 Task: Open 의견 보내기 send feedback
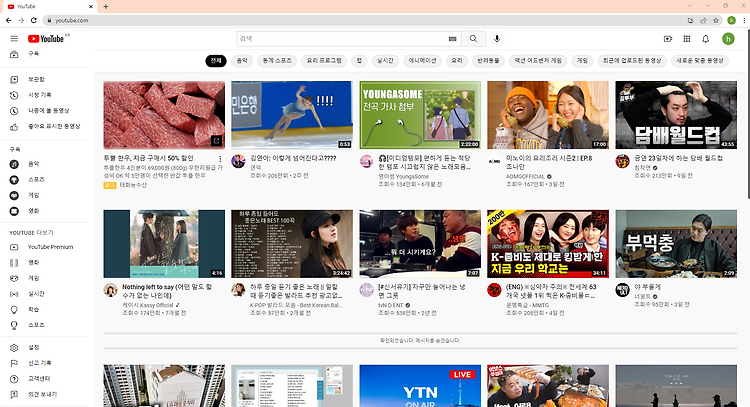click(44, 395)
